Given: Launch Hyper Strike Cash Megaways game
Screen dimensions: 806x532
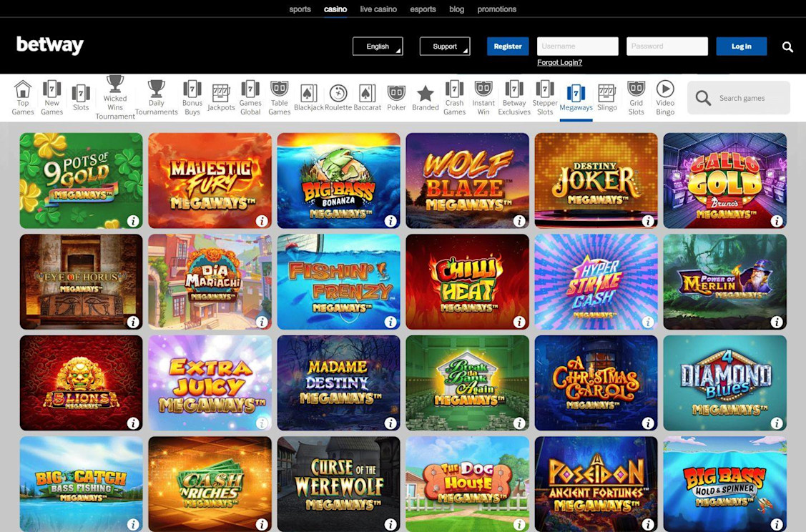Looking at the screenshot, I should [596, 282].
